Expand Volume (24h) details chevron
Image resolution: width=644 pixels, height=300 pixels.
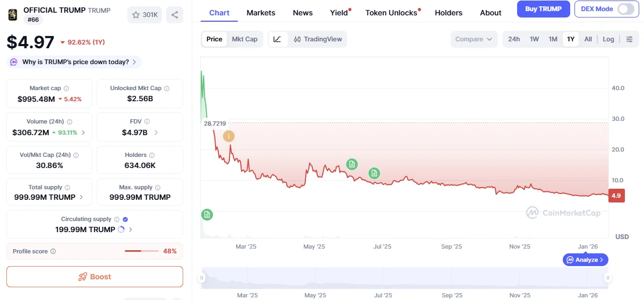coord(83,133)
